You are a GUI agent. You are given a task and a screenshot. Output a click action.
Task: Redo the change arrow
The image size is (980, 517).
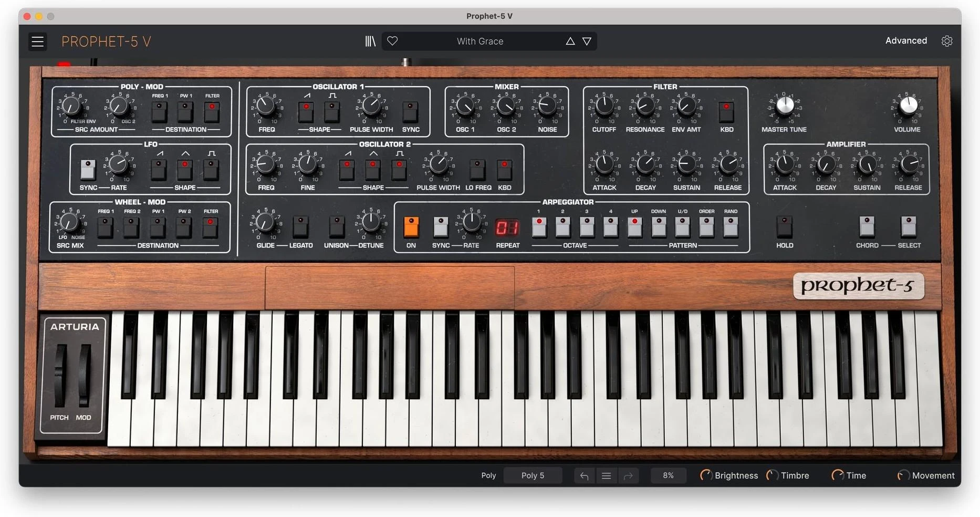coord(628,475)
